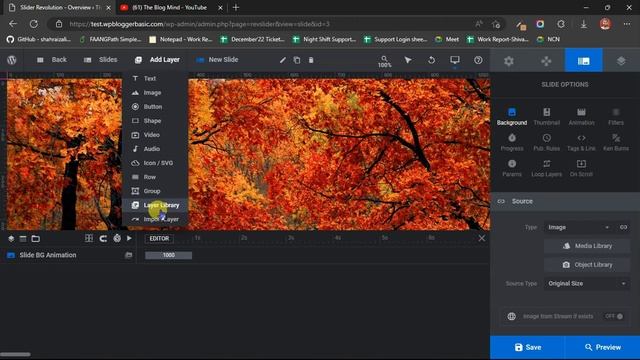Open the Layer Library entry
The height and width of the screenshot is (360, 640).
tap(155, 205)
